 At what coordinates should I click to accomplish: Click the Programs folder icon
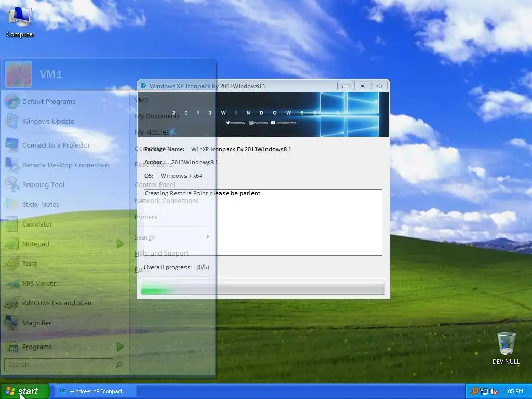point(12,347)
